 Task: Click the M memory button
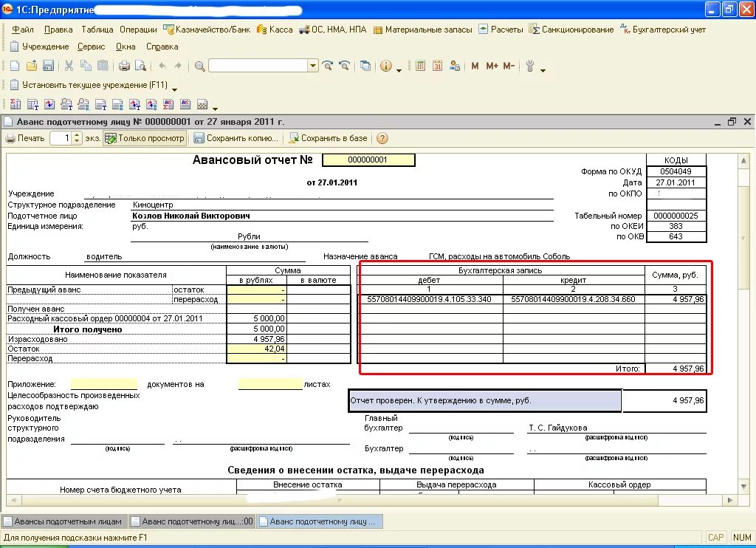(x=475, y=66)
